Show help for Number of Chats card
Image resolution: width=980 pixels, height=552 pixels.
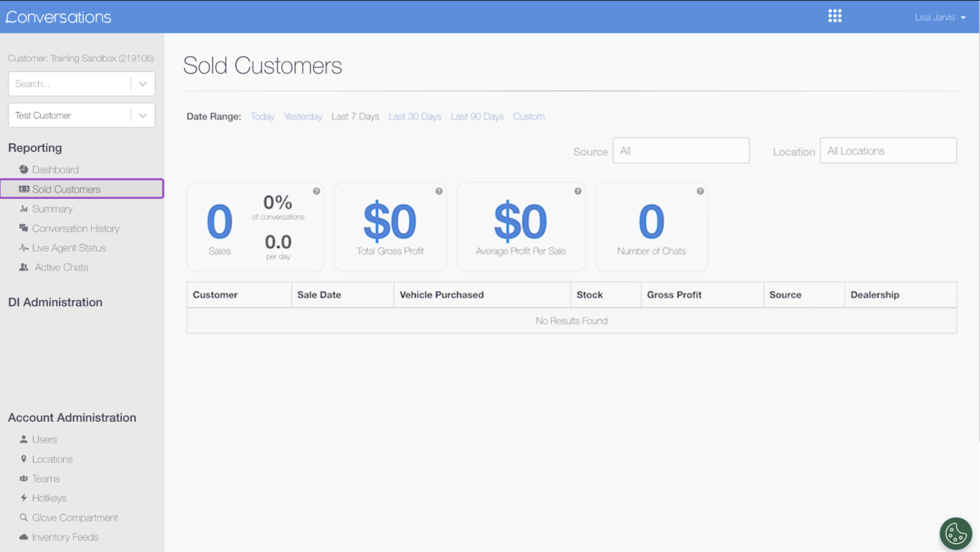[x=700, y=191]
